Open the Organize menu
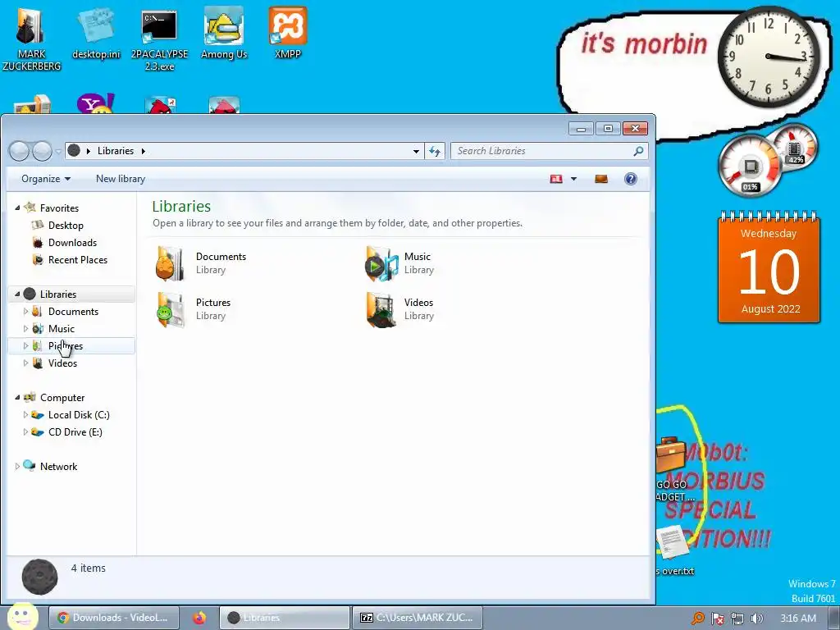 click(x=46, y=179)
